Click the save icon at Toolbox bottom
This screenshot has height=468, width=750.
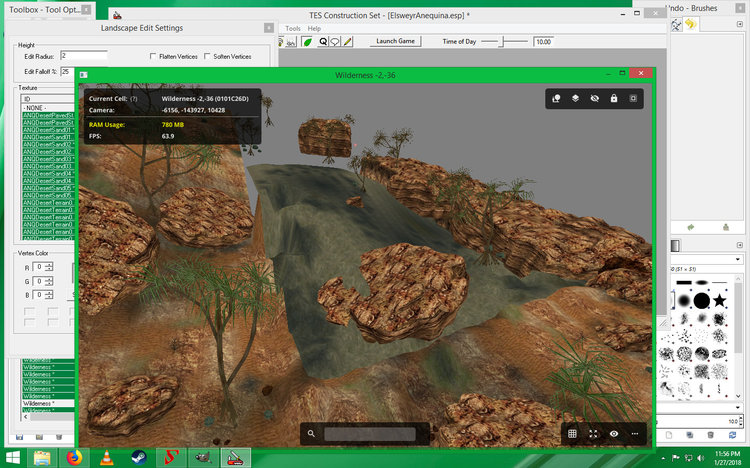click(x=20, y=437)
